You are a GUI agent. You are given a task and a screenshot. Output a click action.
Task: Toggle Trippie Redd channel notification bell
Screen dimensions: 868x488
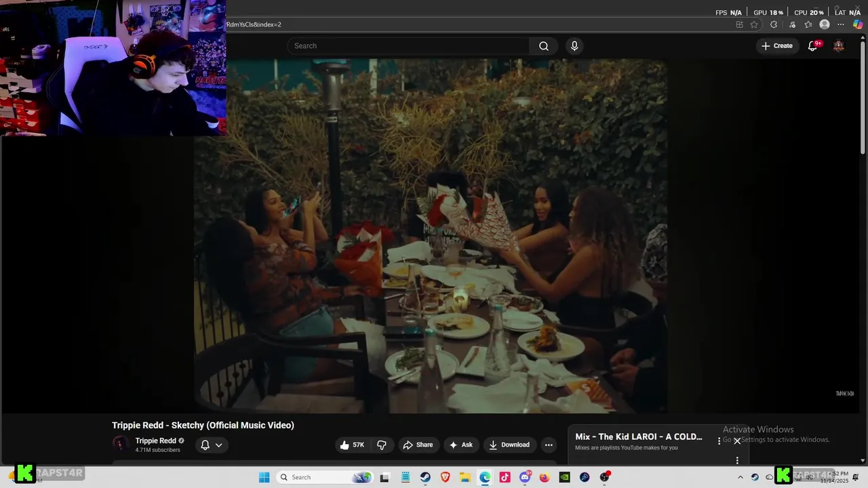205,445
